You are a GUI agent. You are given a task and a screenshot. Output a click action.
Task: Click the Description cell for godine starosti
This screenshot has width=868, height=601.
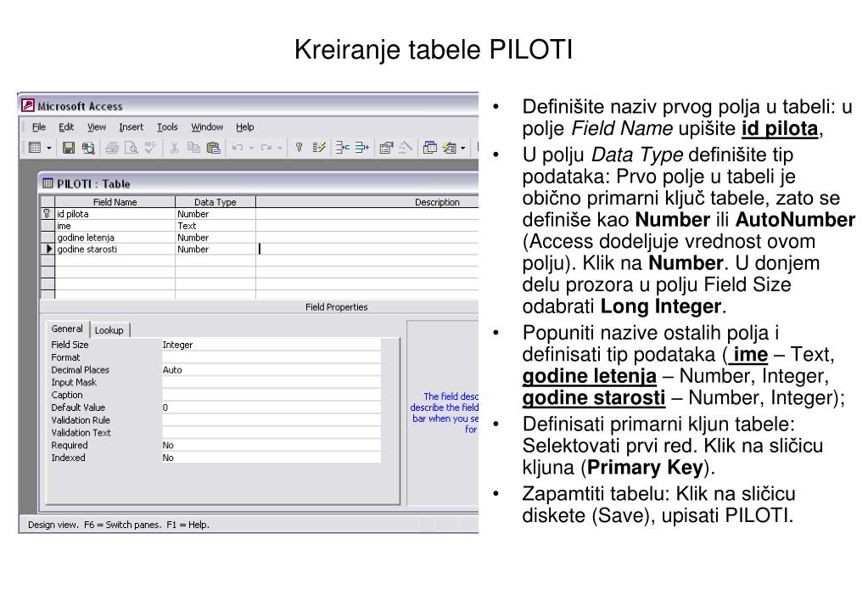(367, 250)
